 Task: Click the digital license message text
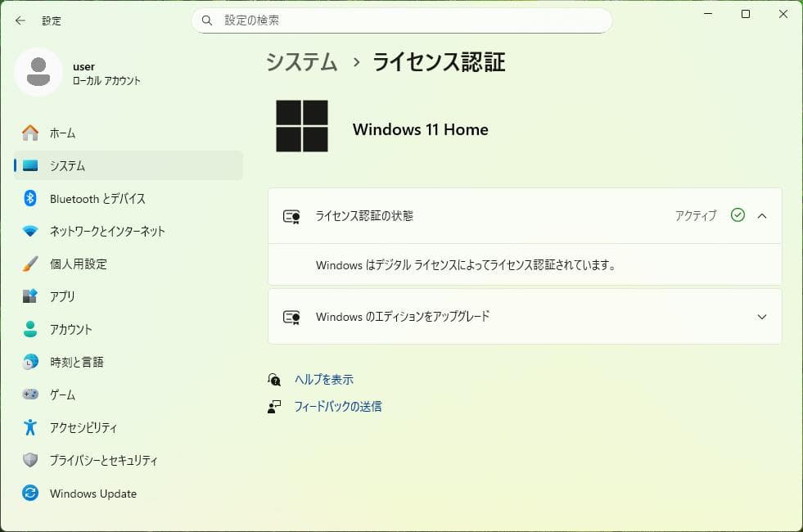466,264
